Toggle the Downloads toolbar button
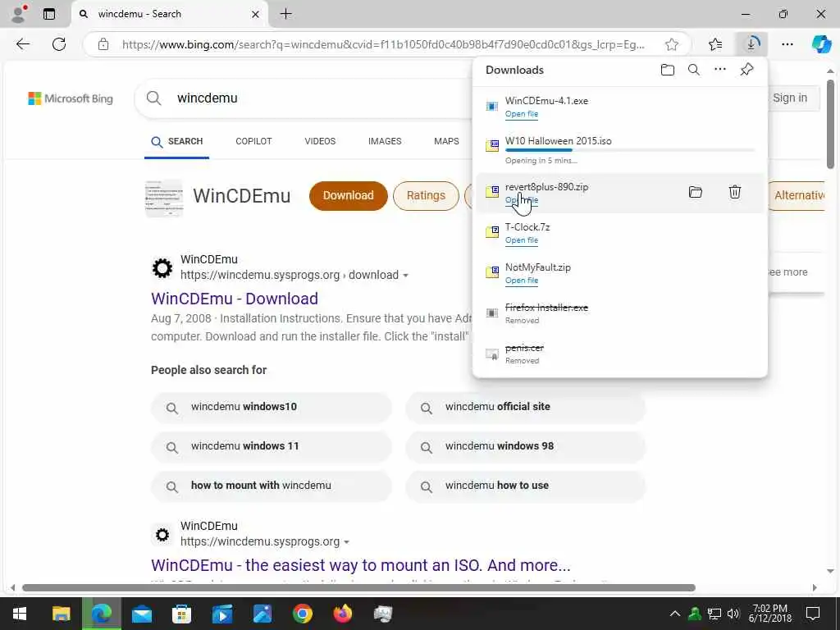The width and height of the screenshot is (840, 630). point(751,44)
